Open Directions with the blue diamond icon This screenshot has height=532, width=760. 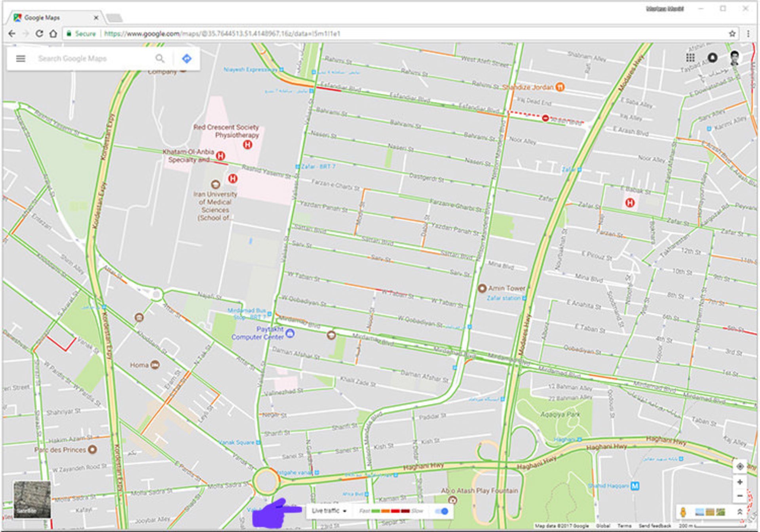click(187, 59)
